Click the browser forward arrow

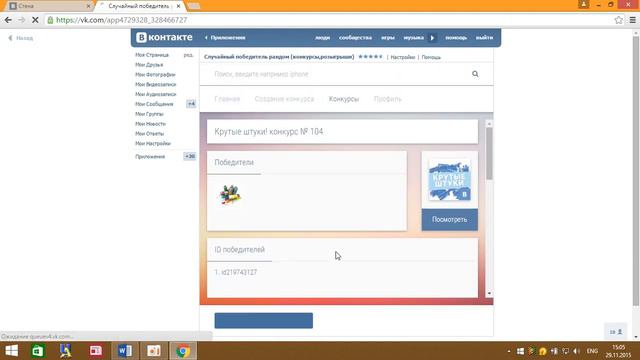(x=22, y=20)
